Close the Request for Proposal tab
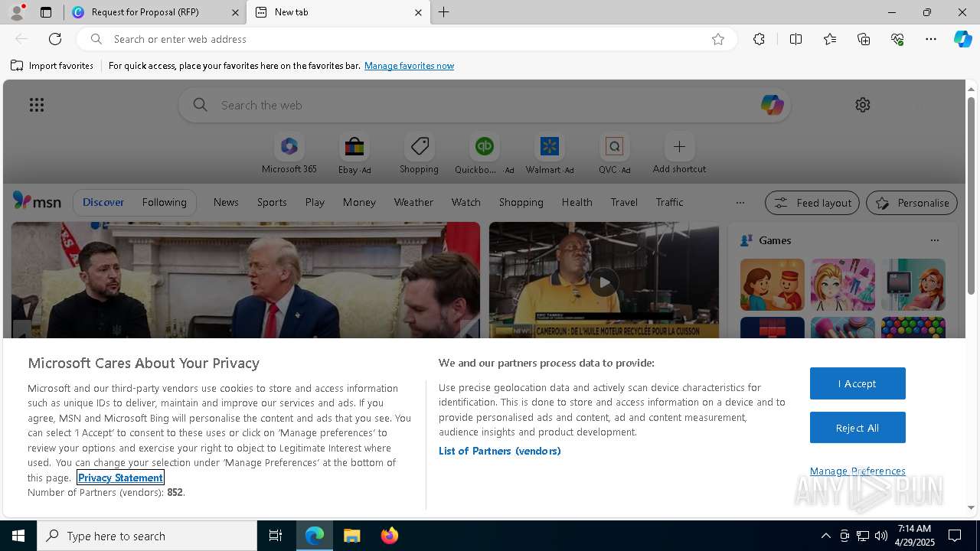The width and height of the screenshot is (980, 551). pos(235,12)
